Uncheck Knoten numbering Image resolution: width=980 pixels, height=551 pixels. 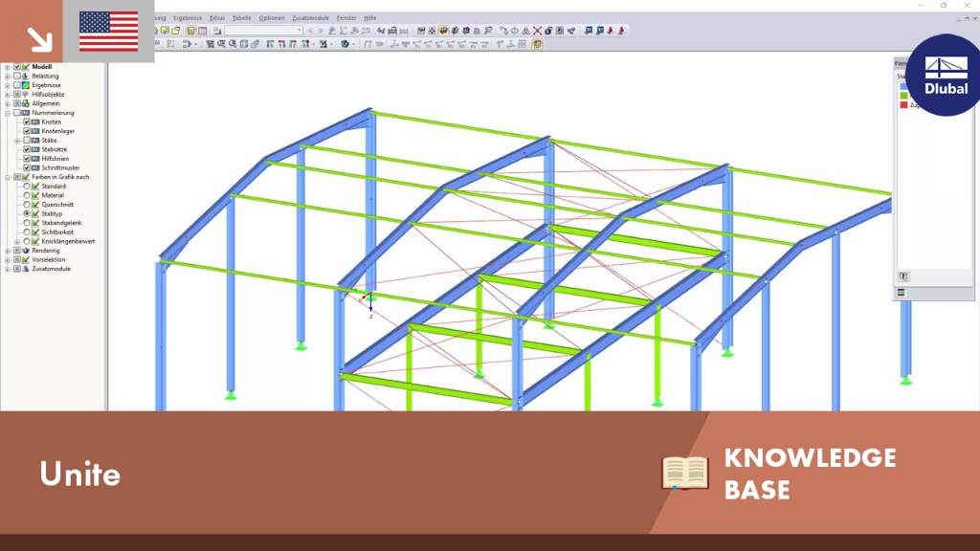click(x=27, y=121)
